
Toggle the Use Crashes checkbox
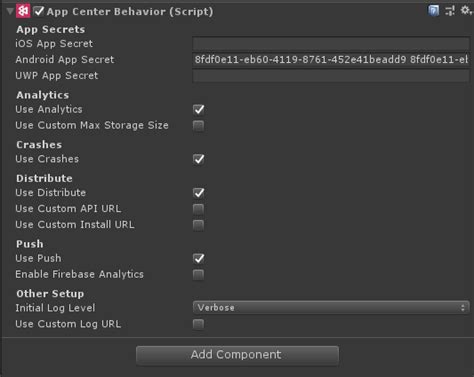point(199,159)
